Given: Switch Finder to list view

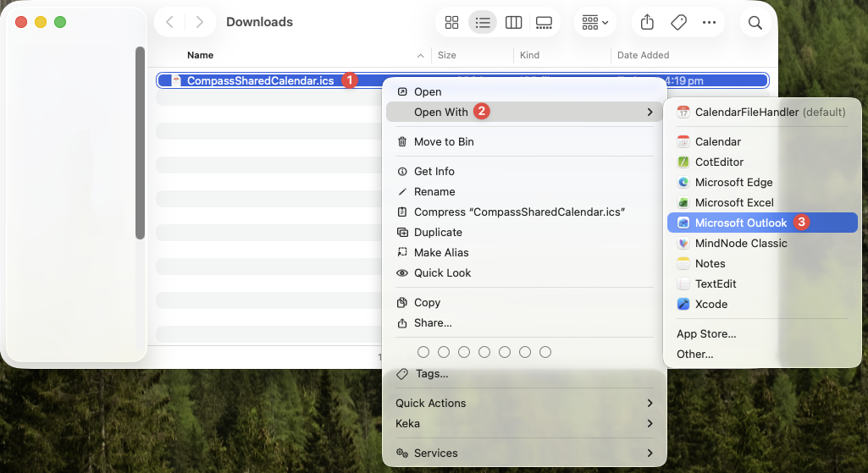Looking at the screenshot, I should coord(483,22).
